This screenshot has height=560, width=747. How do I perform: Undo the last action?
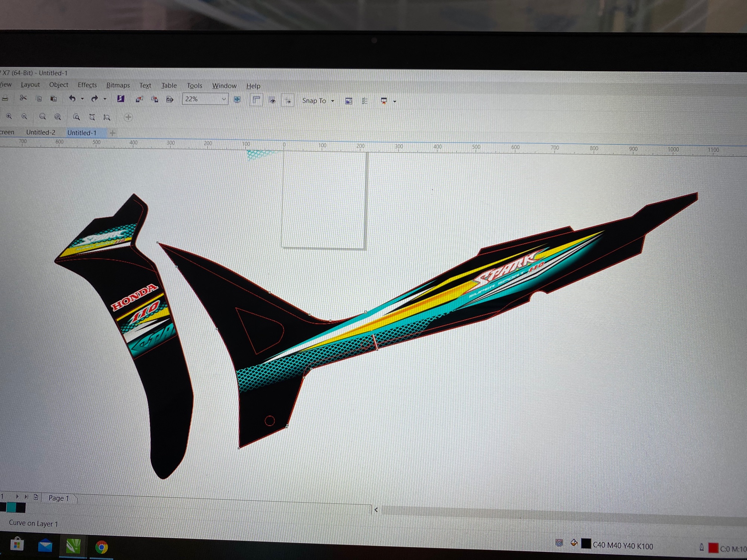pos(72,98)
